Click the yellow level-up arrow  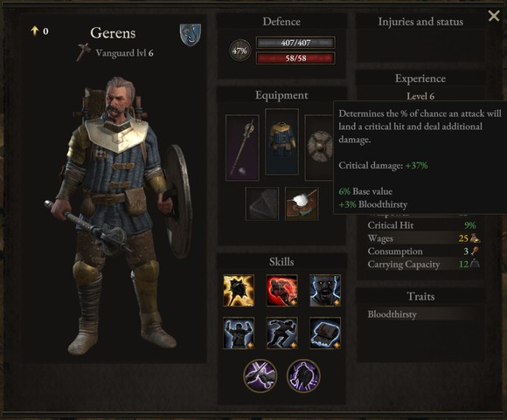click(34, 31)
